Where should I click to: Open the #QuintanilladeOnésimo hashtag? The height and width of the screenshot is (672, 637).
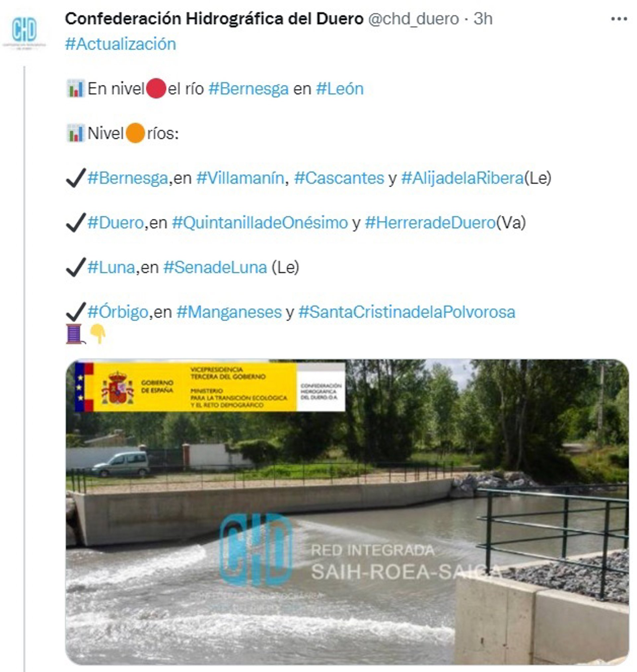point(260,223)
